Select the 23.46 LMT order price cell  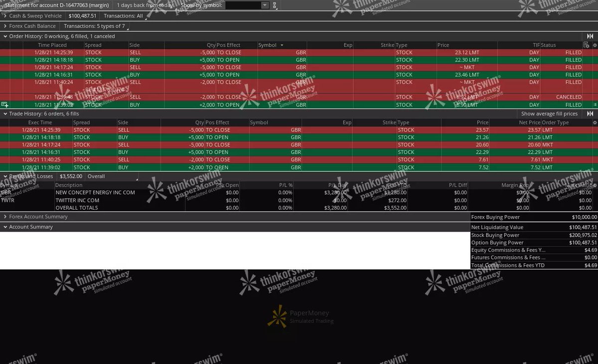click(x=467, y=75)
